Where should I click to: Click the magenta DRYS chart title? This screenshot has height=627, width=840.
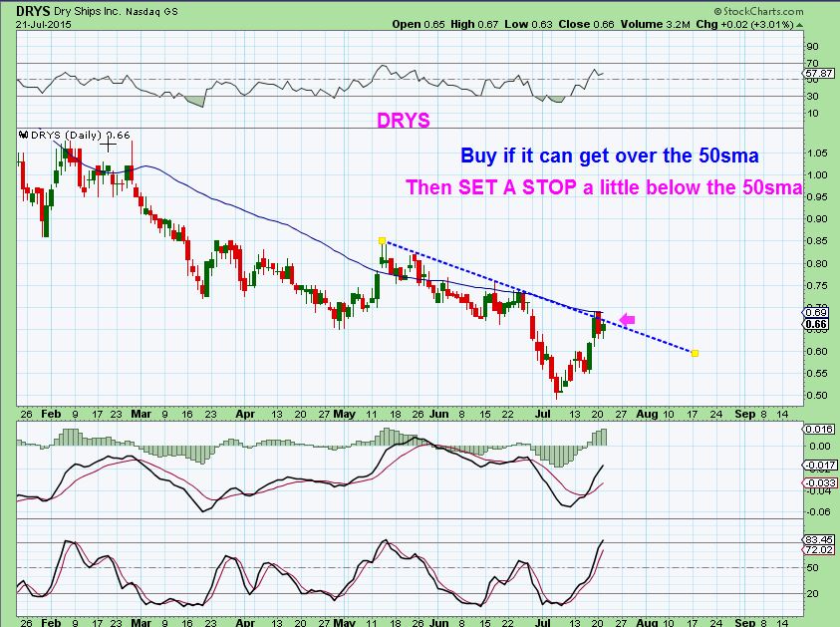[x=404, y=120]
